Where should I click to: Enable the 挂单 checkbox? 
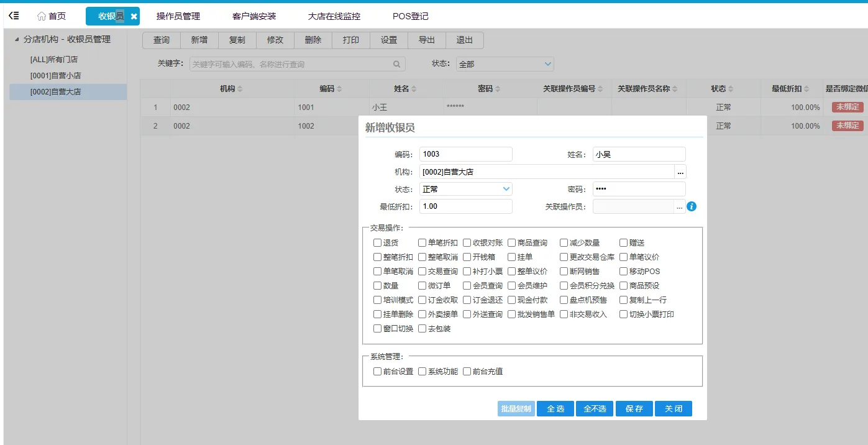click(x=511, y=257)
